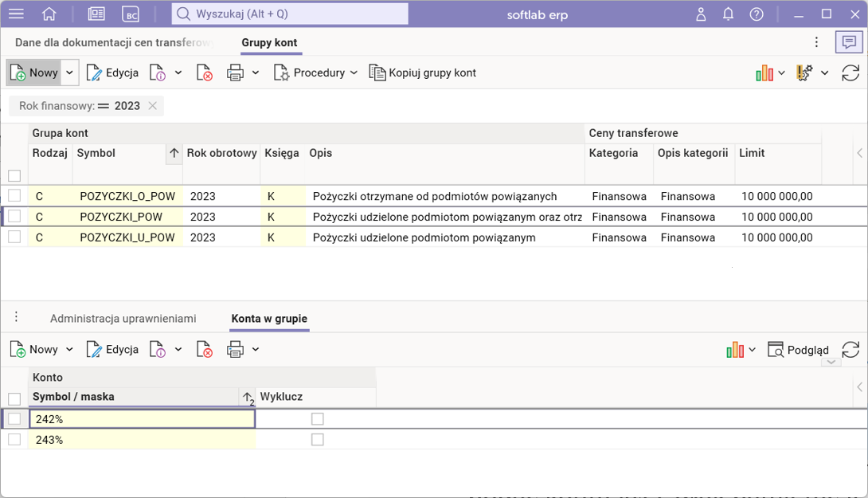Open the notifications bell
868x498 pixels.
pos(728,14)
